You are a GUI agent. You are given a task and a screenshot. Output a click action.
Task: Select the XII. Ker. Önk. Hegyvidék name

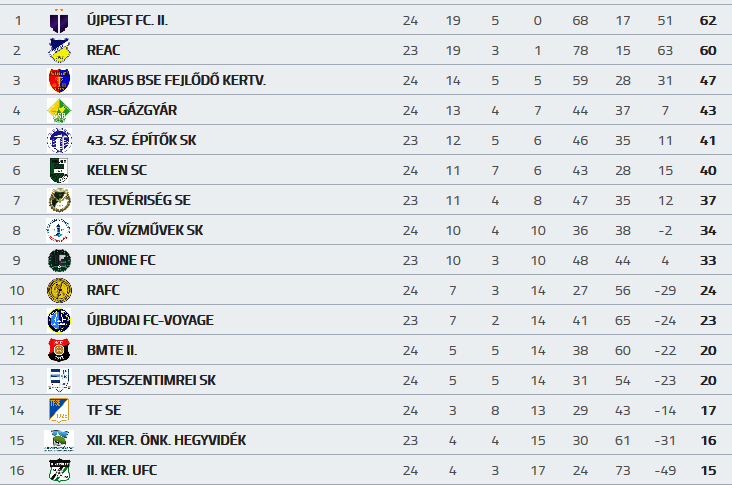click(x=166, y=440)
